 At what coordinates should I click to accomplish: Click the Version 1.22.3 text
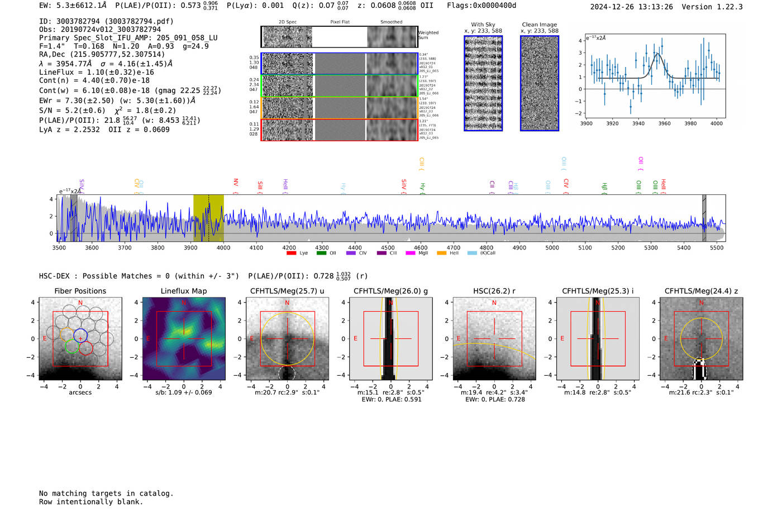coord(712,7)
